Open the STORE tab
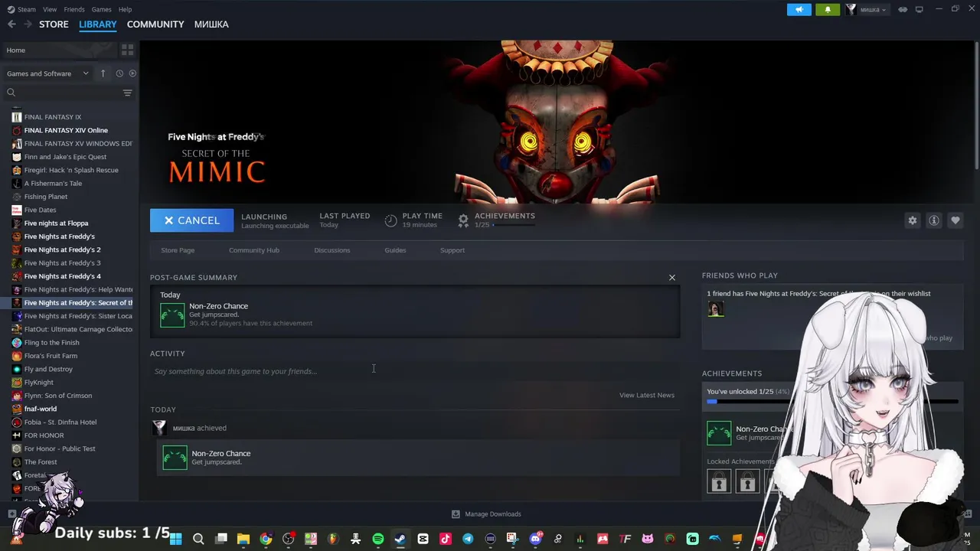 click(54, 24)
